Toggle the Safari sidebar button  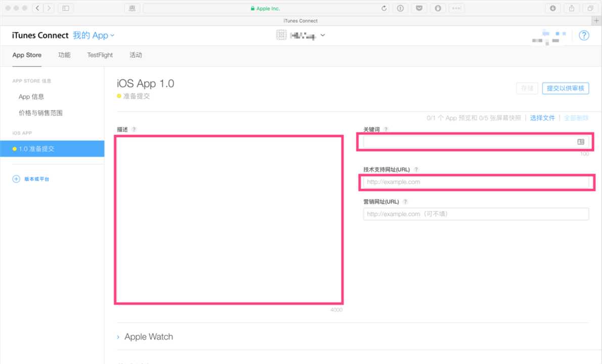click(x=66, y=8)
